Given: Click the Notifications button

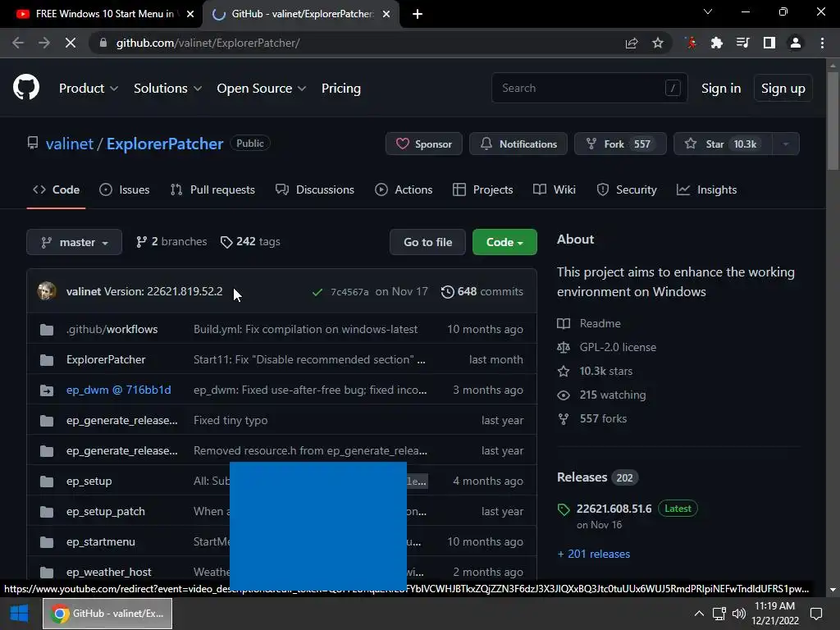Looking at the screenshot, I should (x=518, y=144).
